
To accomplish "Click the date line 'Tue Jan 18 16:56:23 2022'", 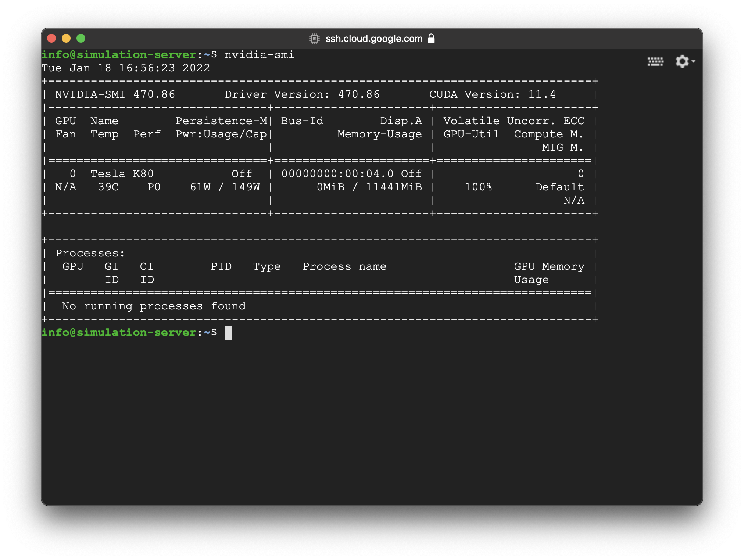I will pyautogui.click(x=126, y=68).
